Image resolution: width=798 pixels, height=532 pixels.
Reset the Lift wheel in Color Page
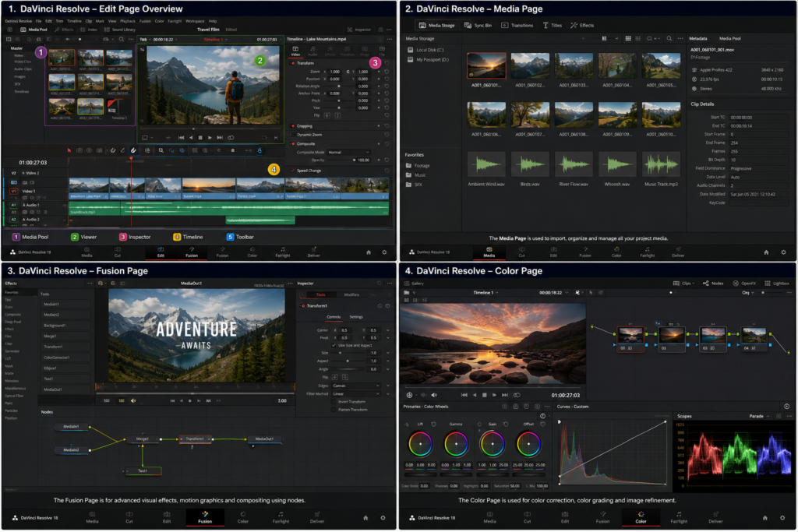(x=433, y=424)
